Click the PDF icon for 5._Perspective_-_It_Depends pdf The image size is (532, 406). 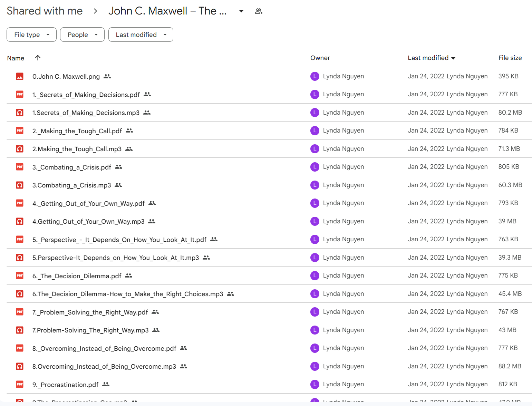20,239
